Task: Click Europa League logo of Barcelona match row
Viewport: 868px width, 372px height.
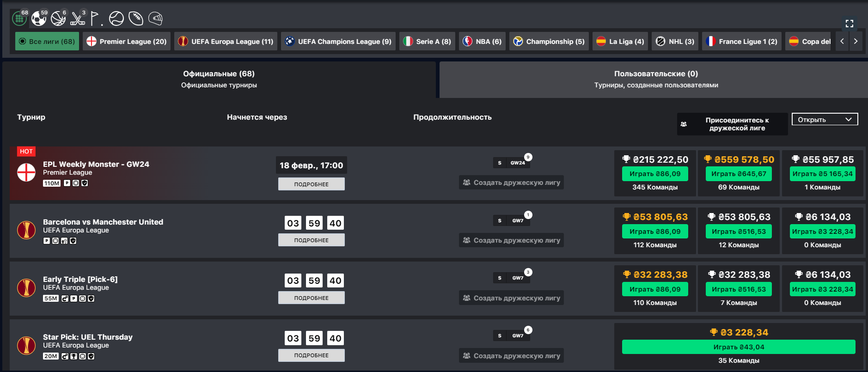Action: (26, 230)
